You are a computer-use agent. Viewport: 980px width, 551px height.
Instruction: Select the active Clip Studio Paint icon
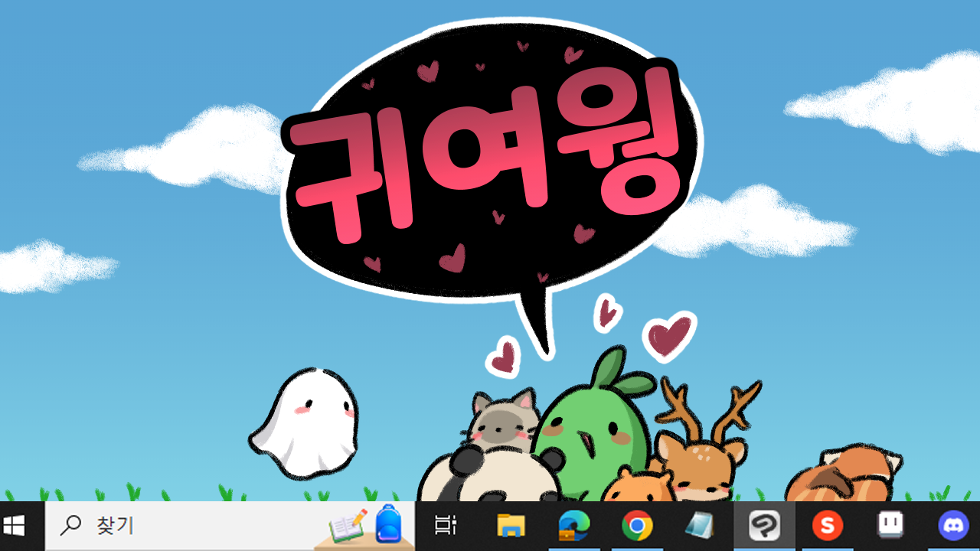764,526
